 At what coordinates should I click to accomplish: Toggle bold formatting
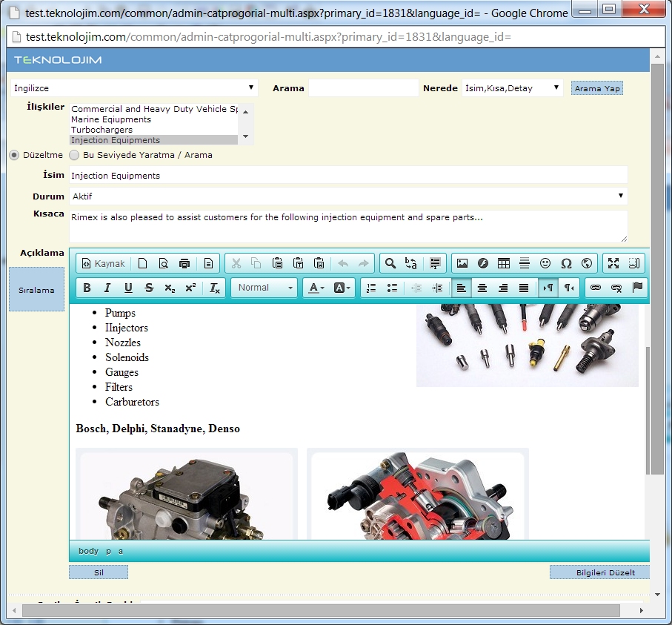87,288
